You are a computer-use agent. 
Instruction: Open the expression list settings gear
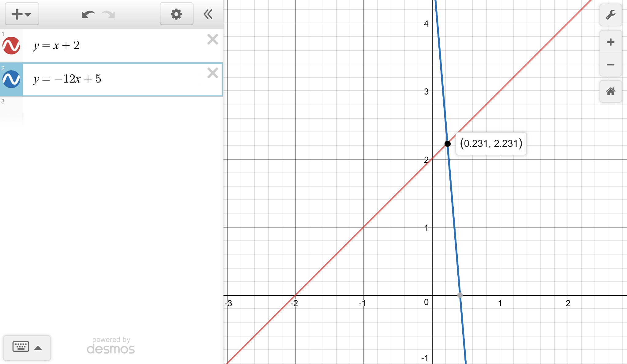[176, 14]
